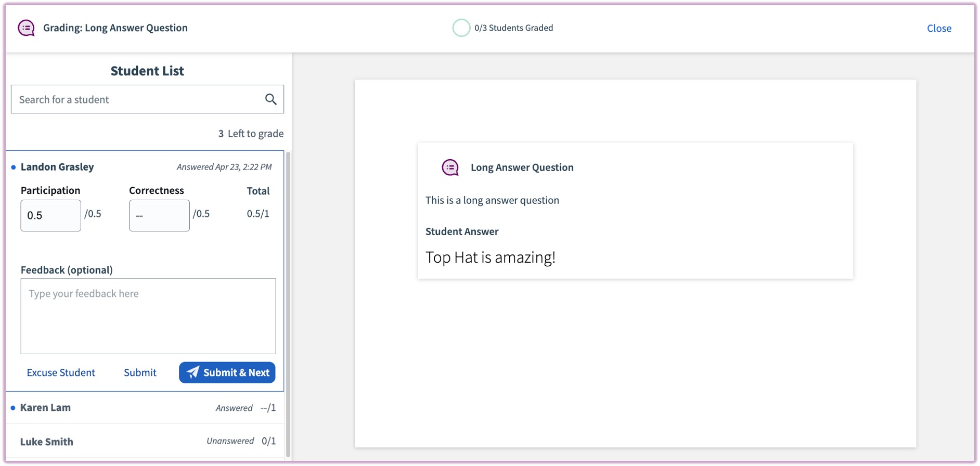The height and width of the screenshot is (466, 980).
Task: Click the Correctness score input box
Action: coord(159,215)
